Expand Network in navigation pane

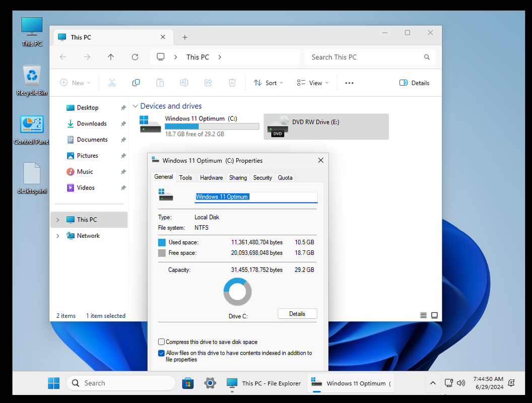(57, 236)
